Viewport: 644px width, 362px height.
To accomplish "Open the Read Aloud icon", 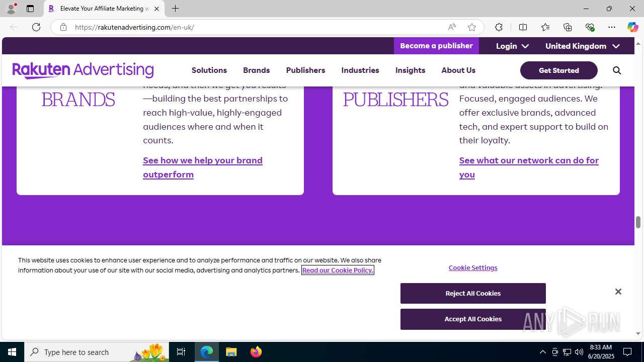I will 452,27.
